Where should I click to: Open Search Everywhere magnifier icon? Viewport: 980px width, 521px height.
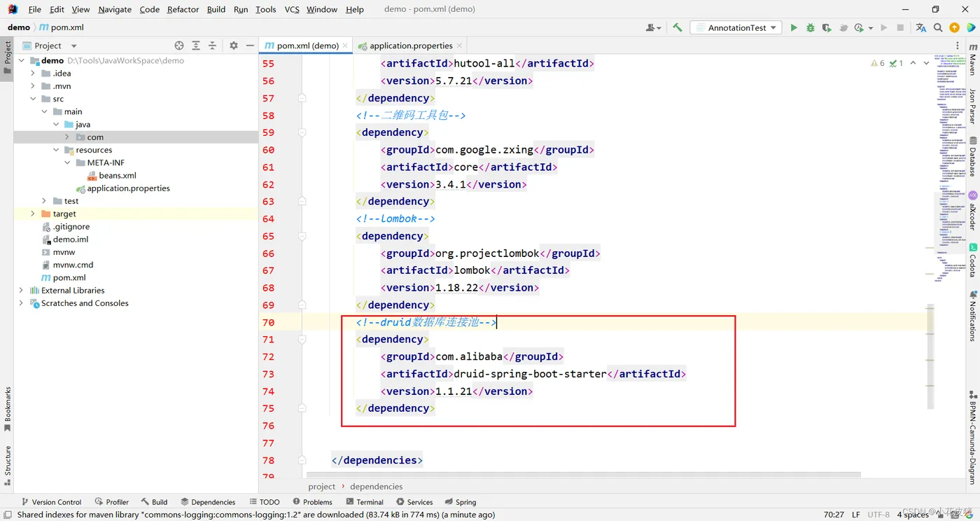click(938, 28)
